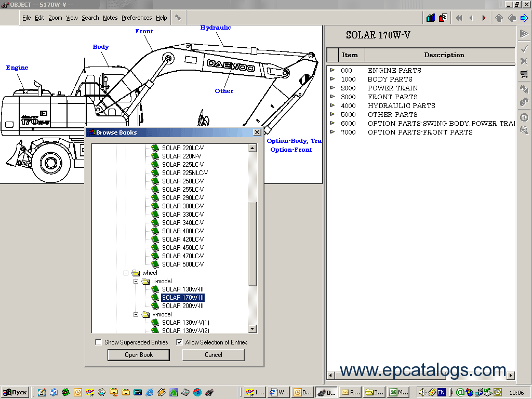Select the SOLAR 500LC-V book icon
Viewport: 532px width, 399px height.
(155, 264)
